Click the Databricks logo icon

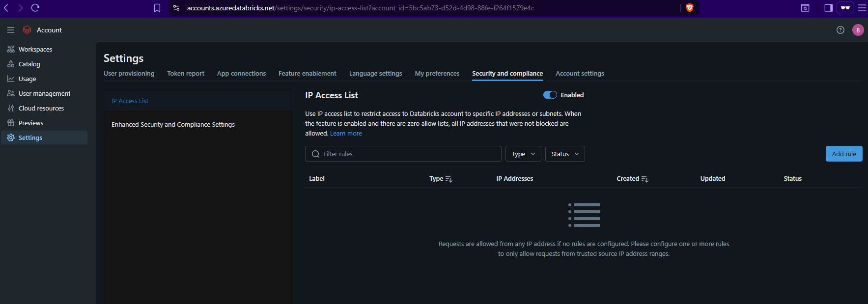point(27,30)
